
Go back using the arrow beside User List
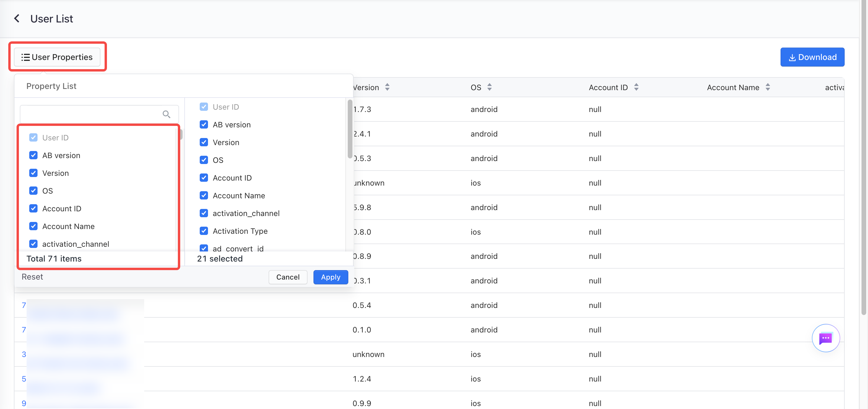17,19
